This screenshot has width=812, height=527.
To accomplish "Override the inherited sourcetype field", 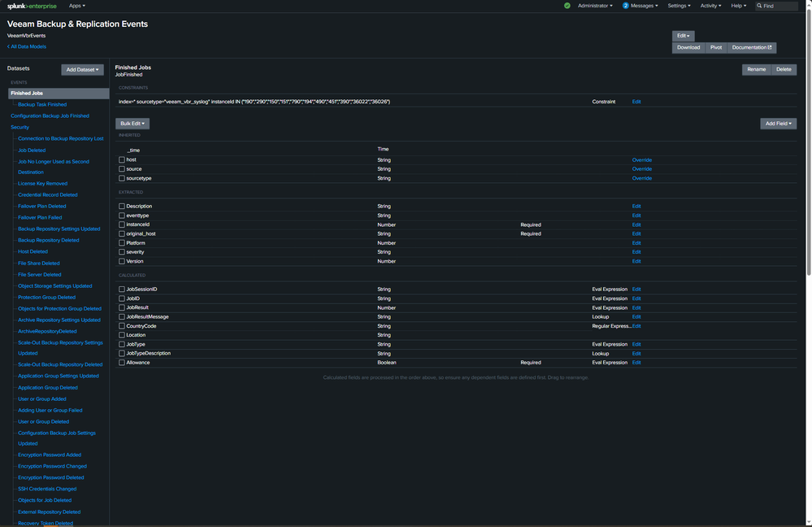I will [x=641, y=178].
